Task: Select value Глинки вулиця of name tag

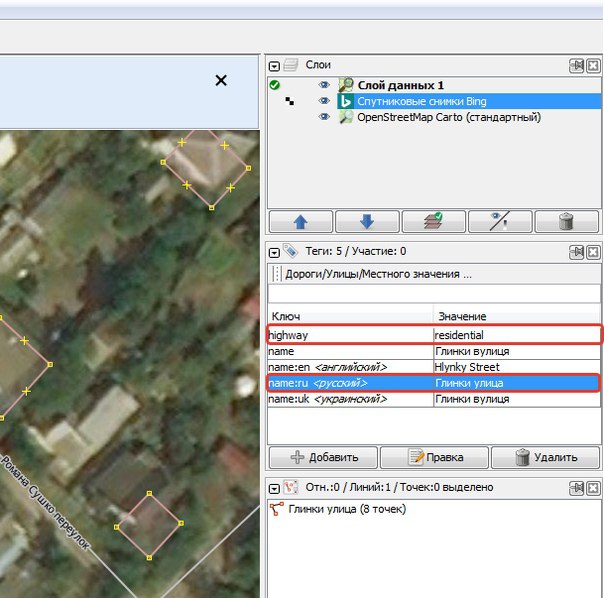Action: point(517,351)
